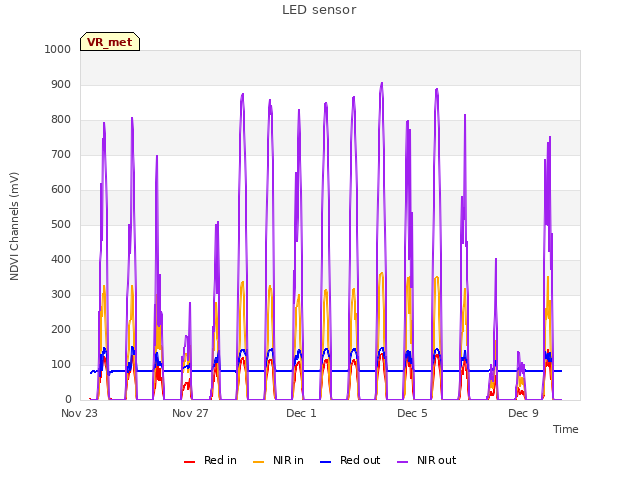Click the NDVI Channels (mV) axis title
Viewport: 640px width, 480px height.
click(x=14, y=226)
